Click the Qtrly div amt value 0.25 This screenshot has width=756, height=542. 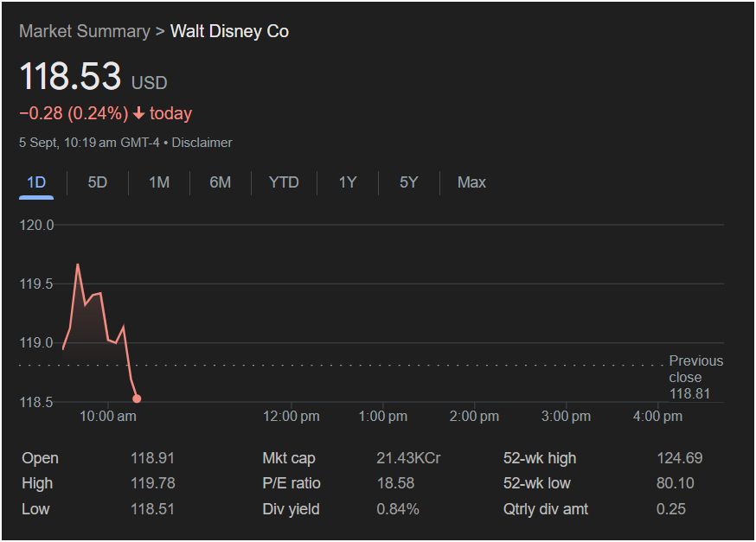671,509
